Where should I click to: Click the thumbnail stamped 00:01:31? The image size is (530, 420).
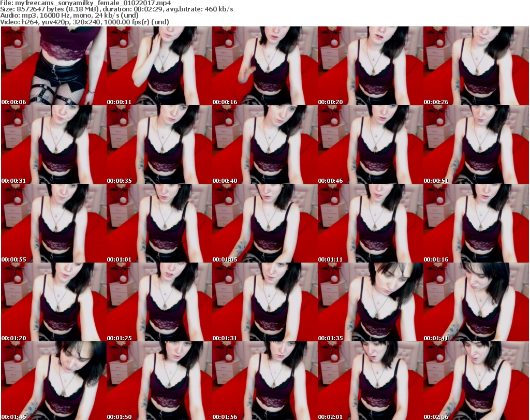[264, 302]
